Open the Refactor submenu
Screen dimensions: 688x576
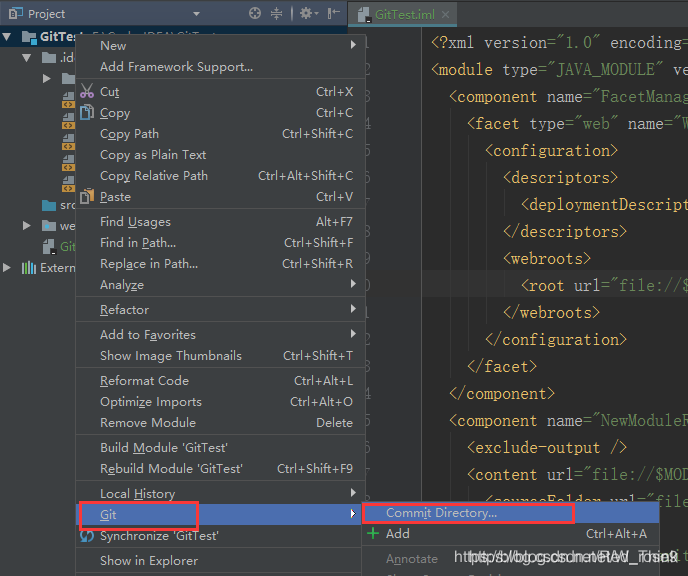220,310
